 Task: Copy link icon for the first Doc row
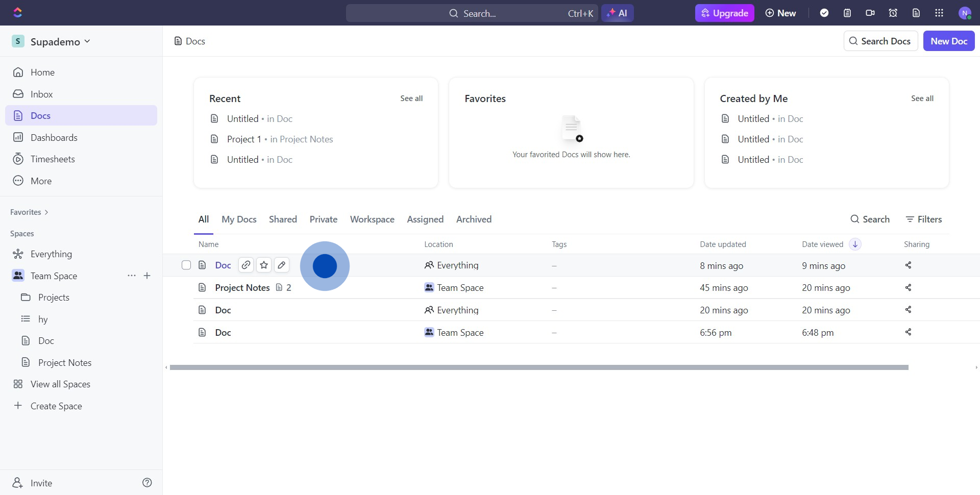[x=246, y=265]
